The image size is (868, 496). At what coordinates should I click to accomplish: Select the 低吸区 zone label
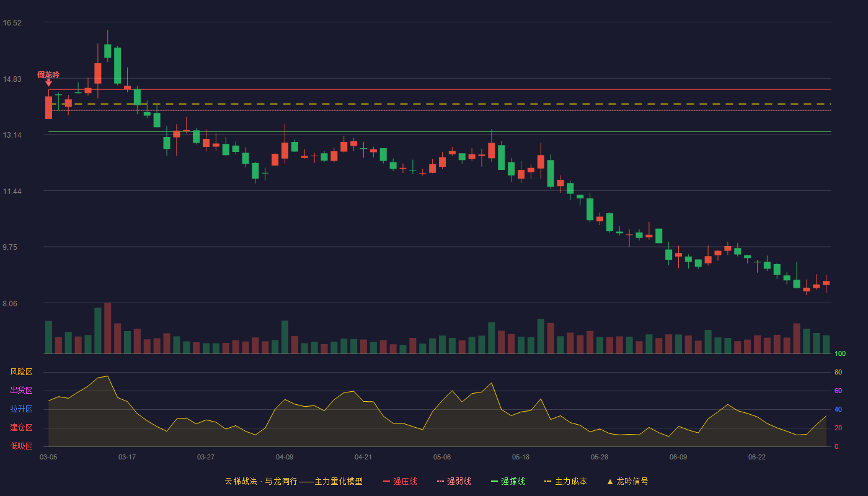[x=21, y=446]
